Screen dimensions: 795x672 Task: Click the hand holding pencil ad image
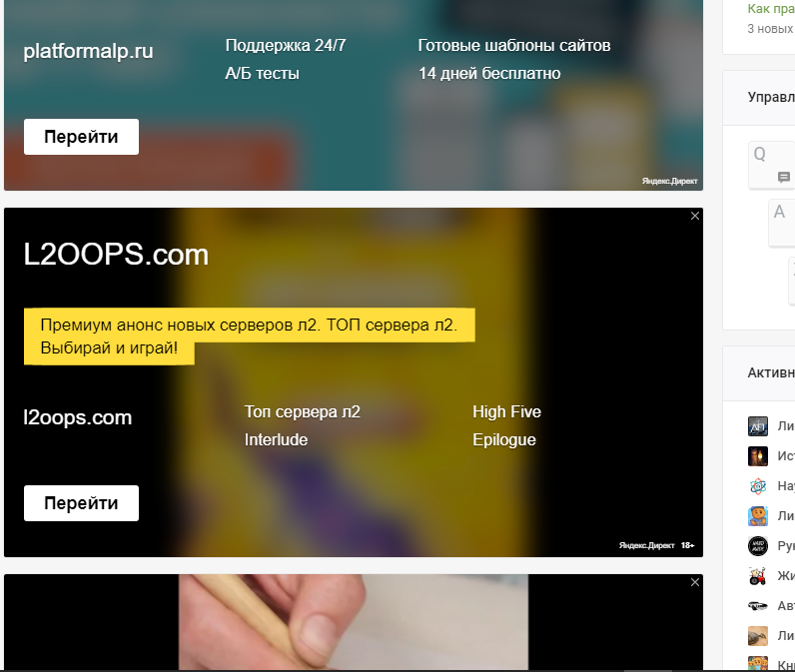point(354,622)
